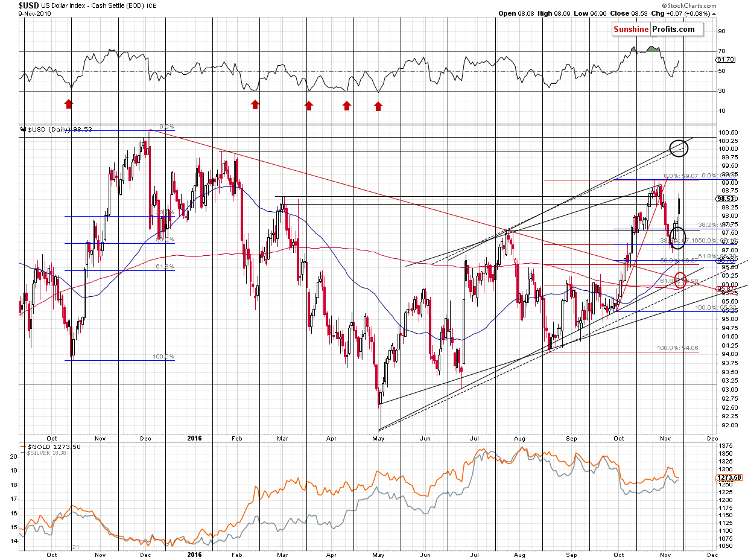Click the Open 98.08 value

pyautogui.click(x=516, y=14)
